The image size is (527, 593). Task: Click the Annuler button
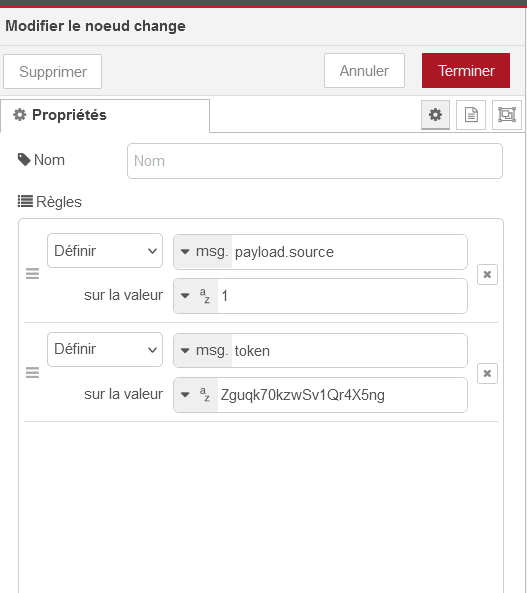tap(364, 71)
